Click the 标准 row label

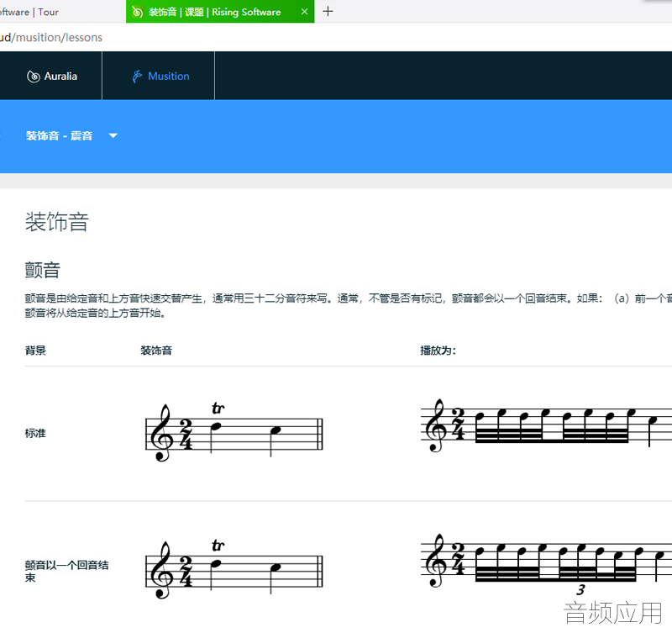pyautogui.click(x=35, y=433)
